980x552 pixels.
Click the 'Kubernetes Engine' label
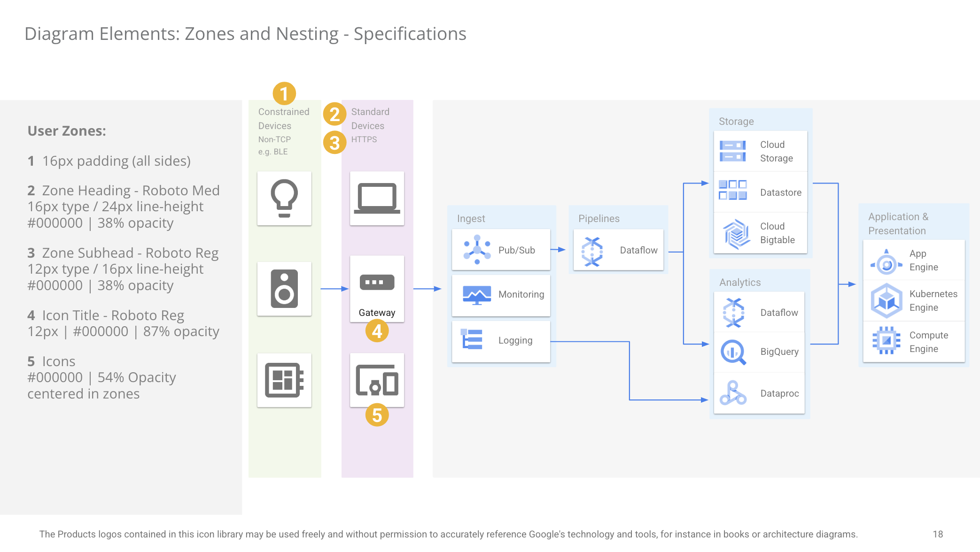pos(933,301)
